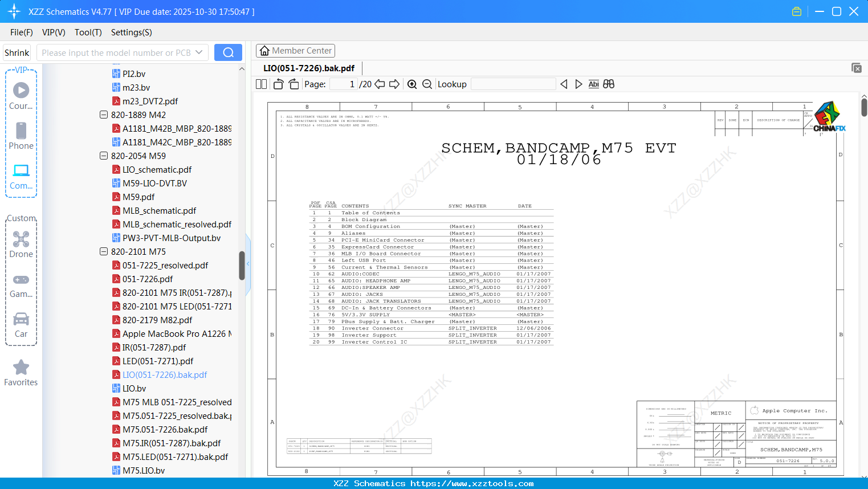This screenshot has height=489, width=868.
Task: Open LIO.bv file
Action: (x=129, y=388)
